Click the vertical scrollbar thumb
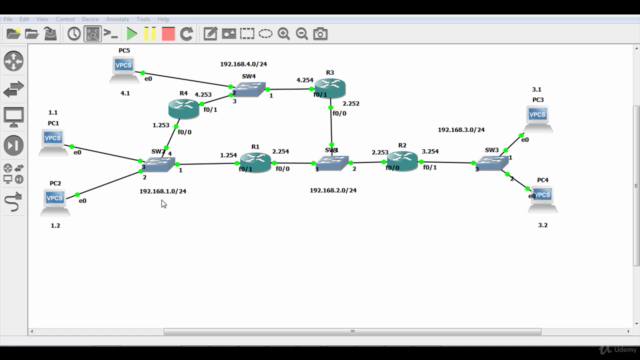Image resolution: width=640 pixels, height=360 pixels. click(636, 186)
